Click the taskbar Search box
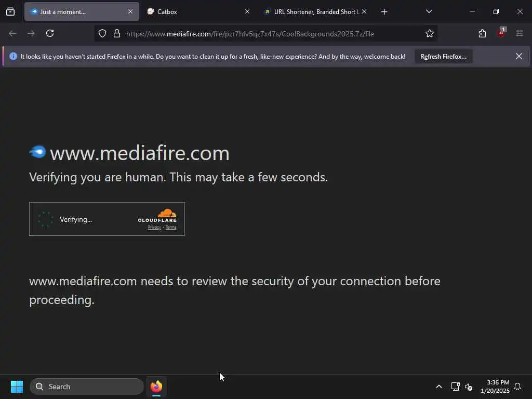This screenshot has height=399, width=532. [x=87, y=387]
